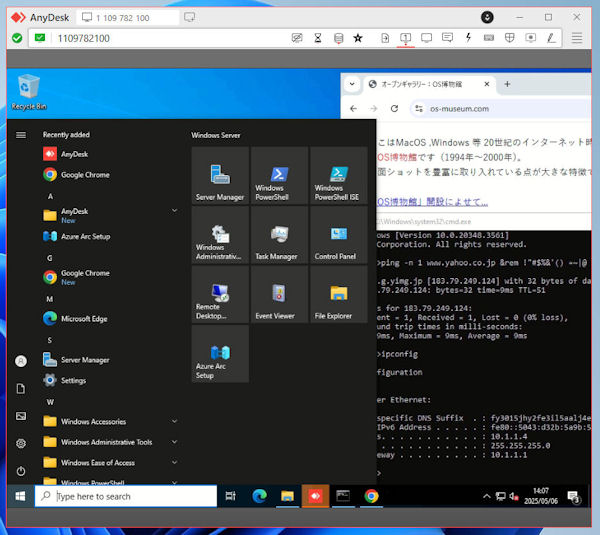Viewport: 600px width, 535px height.
Task: Open the Event Viewer tile
Action: [279, 294]
